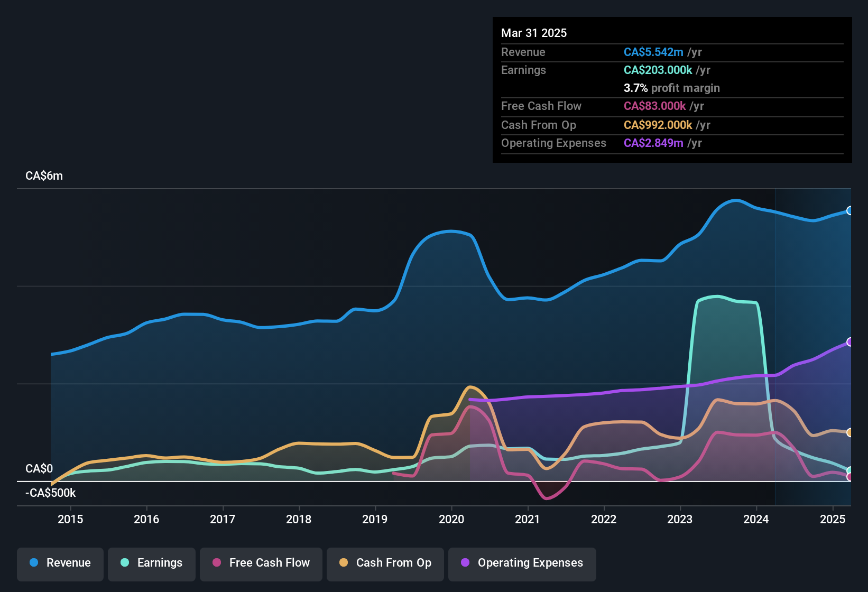Click the CA$5.542m revenue value
The width and height of the screenshot is (868, 592).
(x=653, y=52)
